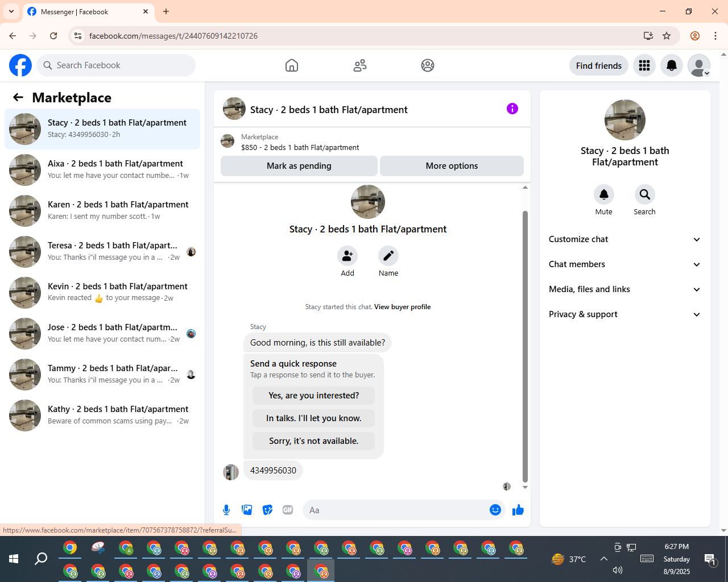The image size is (728, 582).
Task: Send quick reply 'Yes, are you interested?'
Action: (x=314, y=396)
